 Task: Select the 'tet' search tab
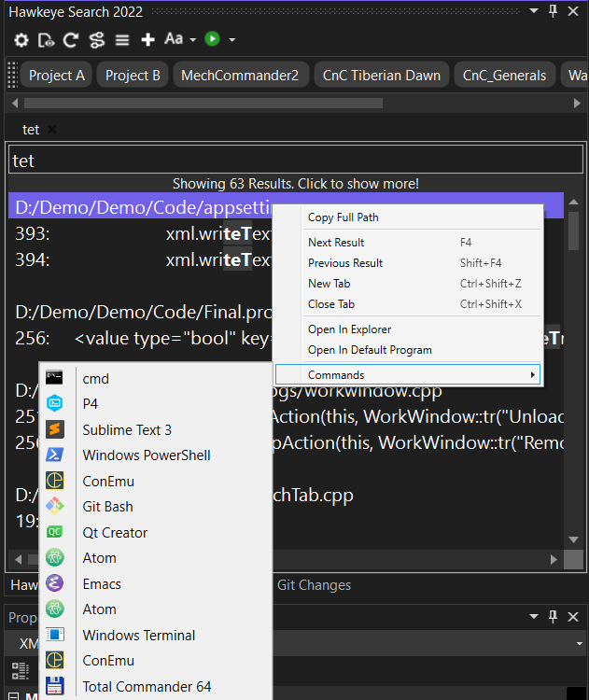click(x=31, y=130)
